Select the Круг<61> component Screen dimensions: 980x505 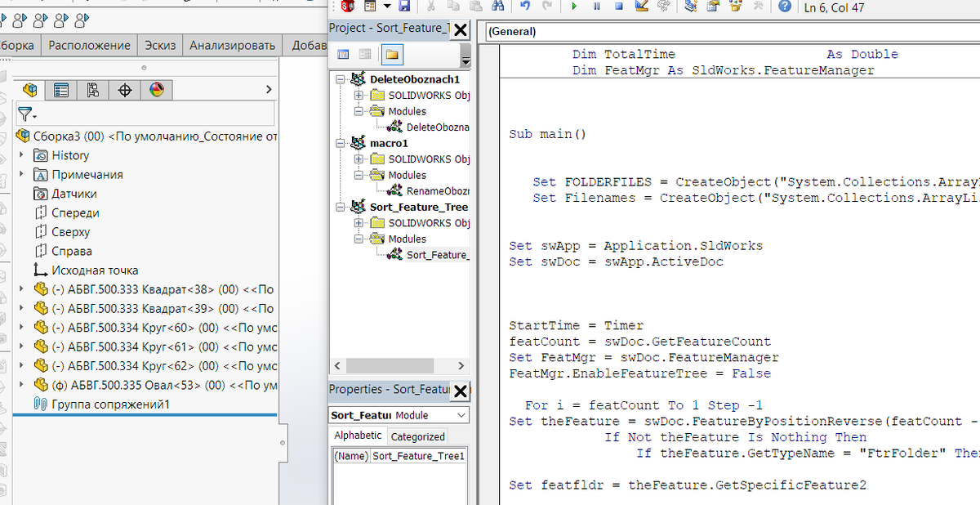tap(155, 346)
